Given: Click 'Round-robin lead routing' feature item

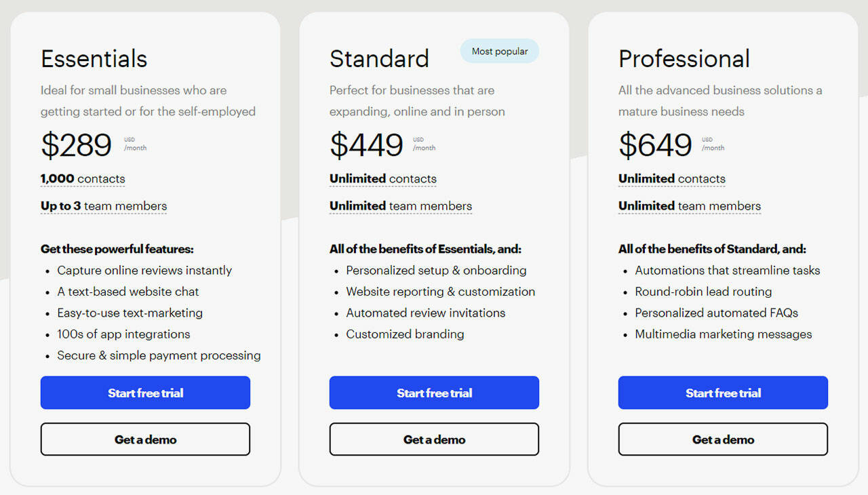Looking at the screenshot, I should click(703, 292).
